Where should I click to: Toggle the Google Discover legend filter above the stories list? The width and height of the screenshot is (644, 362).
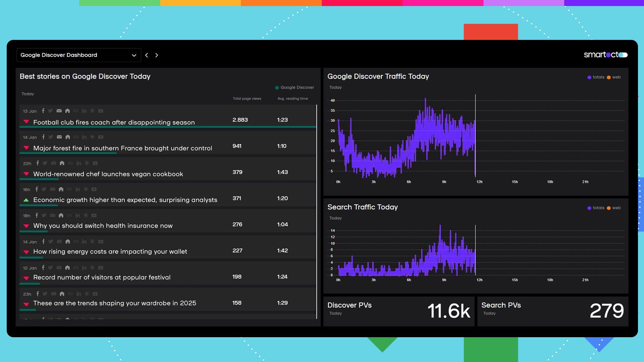[294, 87]
